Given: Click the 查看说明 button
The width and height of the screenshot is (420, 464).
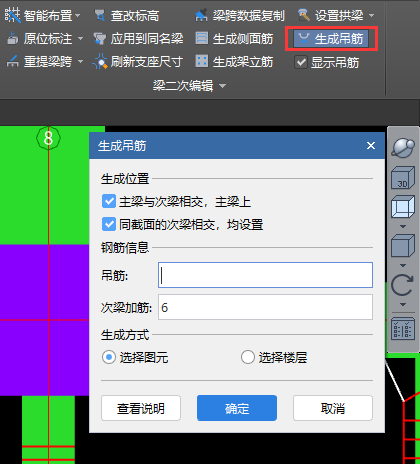Looking at the screenshot, I should (141, 408).
